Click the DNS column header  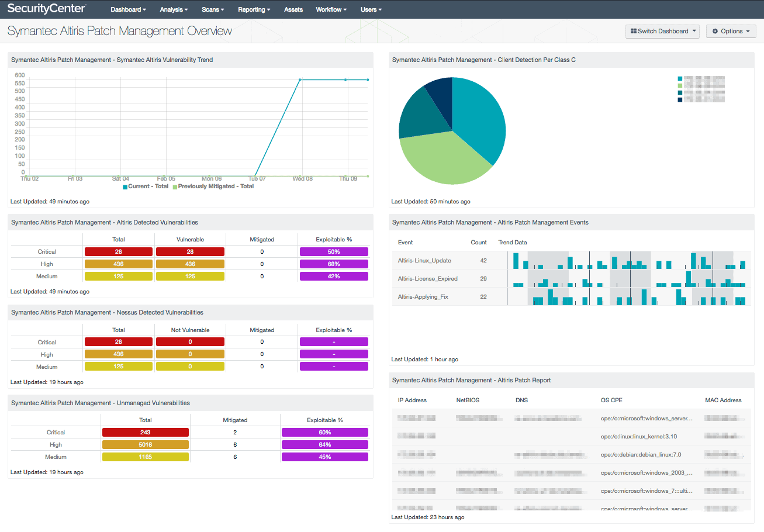(x=521, y=400)
